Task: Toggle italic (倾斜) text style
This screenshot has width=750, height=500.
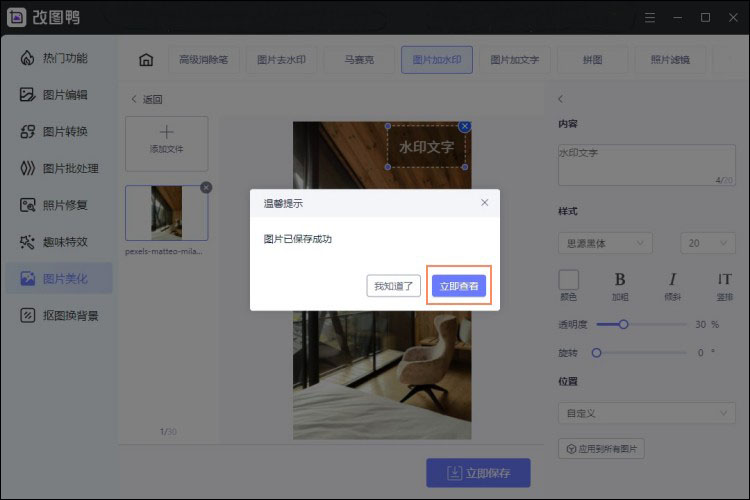Action: point(673,280)
